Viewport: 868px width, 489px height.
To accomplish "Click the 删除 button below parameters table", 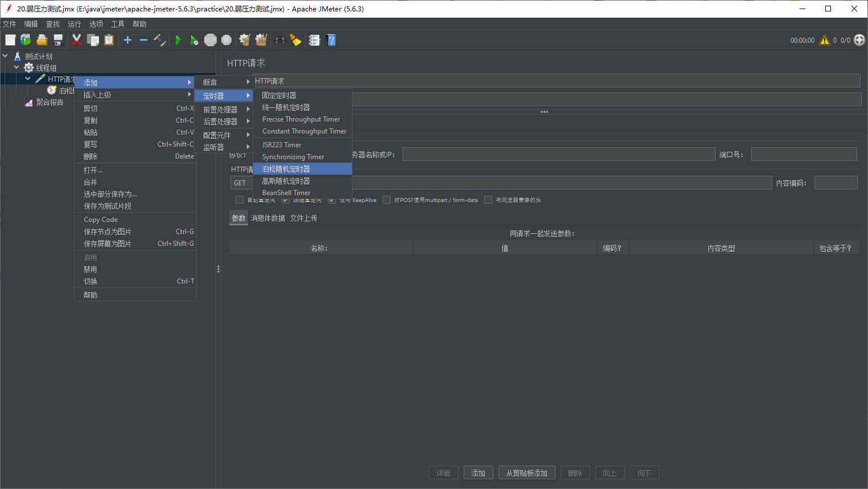I will (575, 473).
